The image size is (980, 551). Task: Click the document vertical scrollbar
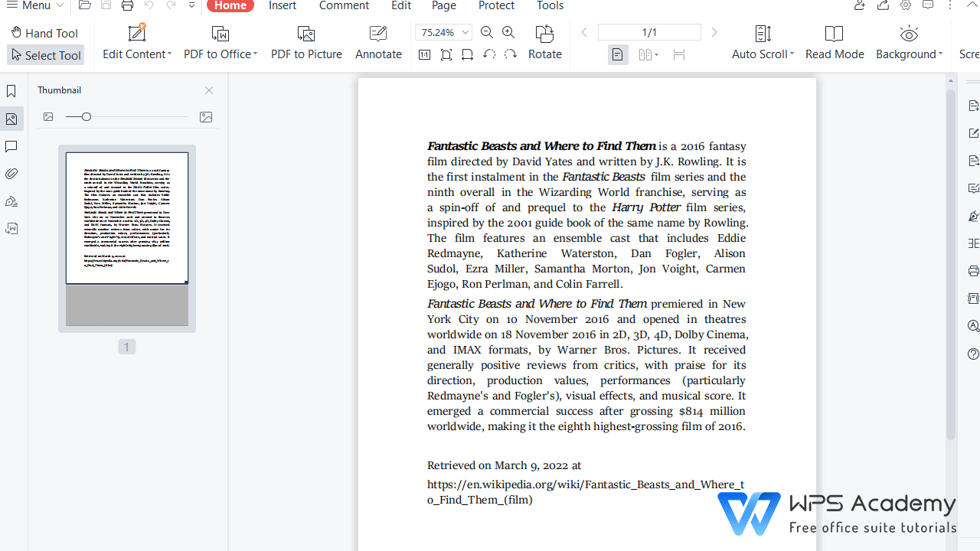(950, 264)
